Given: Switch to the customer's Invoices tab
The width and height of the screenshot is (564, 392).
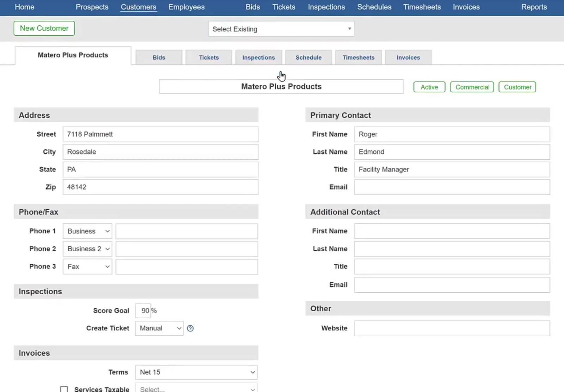Looking at the screenshot, I should tap(408, 57).
